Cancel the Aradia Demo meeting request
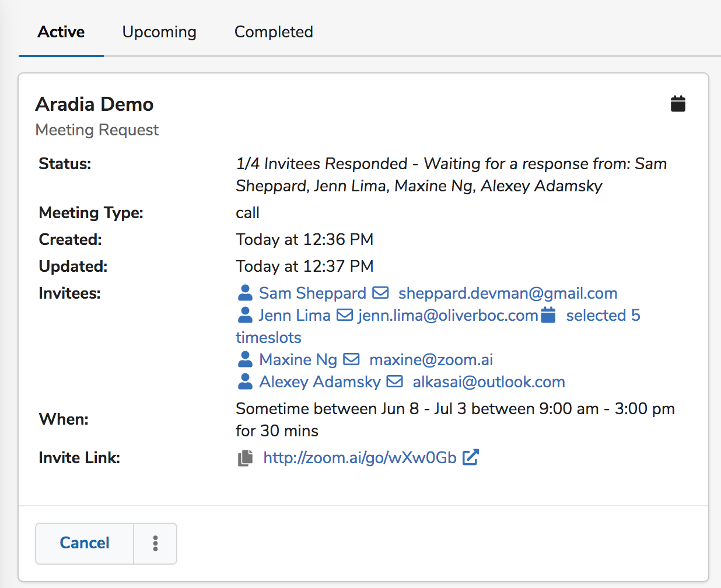The image size is (721, 588). [x=84, y=543]
